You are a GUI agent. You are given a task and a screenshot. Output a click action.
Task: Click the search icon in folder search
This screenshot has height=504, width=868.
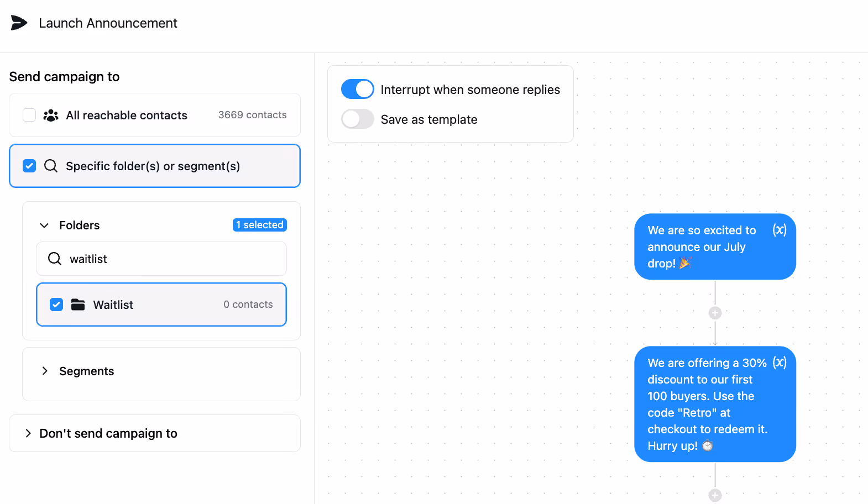tap(55, 259)
